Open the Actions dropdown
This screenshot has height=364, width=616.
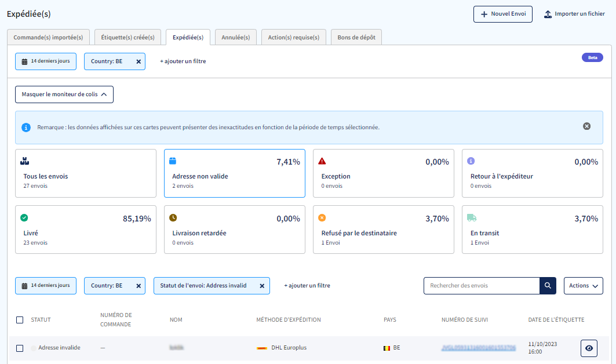584,286
